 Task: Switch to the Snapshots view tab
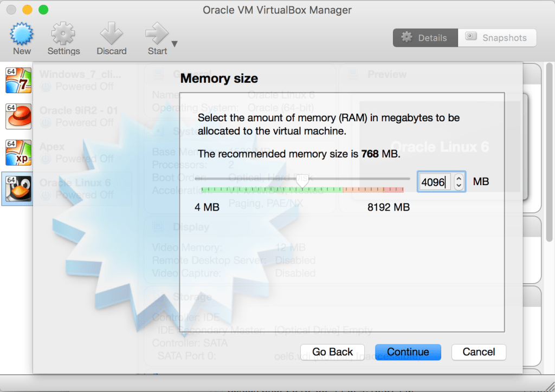point(498,38)
